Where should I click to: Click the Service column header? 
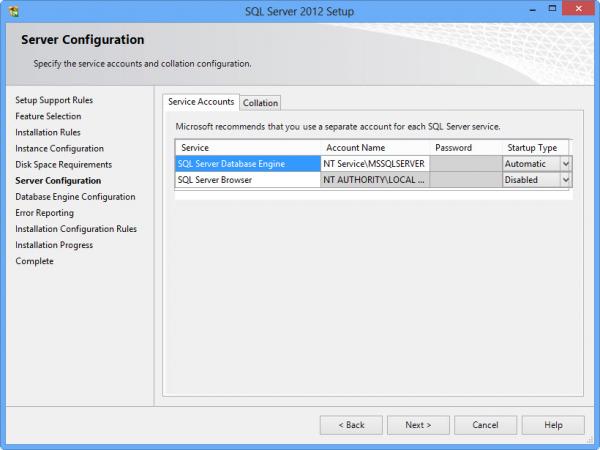tap(248, 148)
